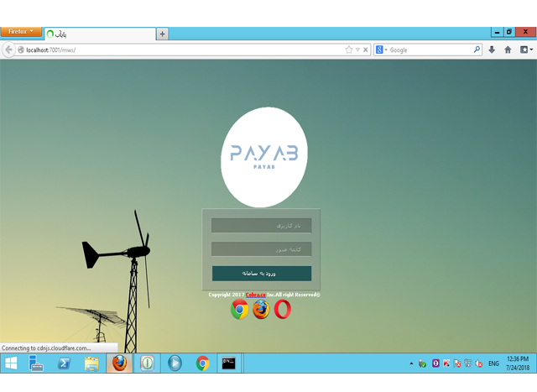Open File Explorer from the taskbar
The width and height of the screenshot is (537, 392).
point(91,363)
